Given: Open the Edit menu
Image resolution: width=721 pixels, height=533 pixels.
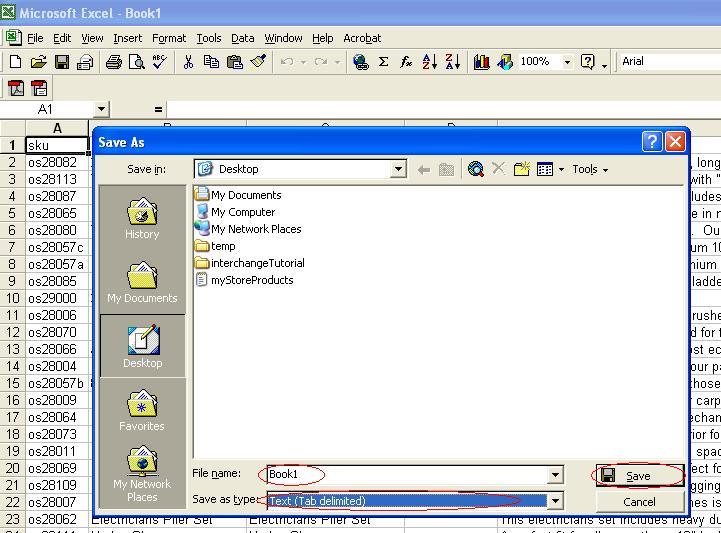Looking at the screenshot, I should [x=62, y=38].
